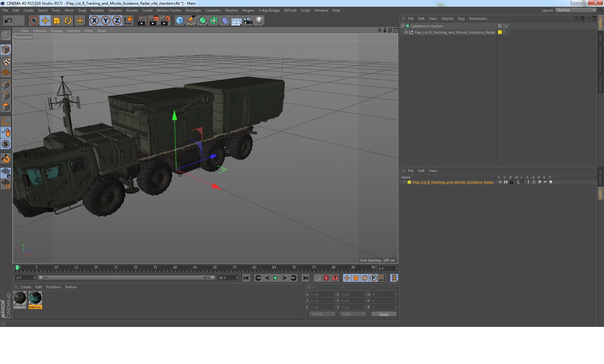Add a Camera object
604x364 pixels.
pos(248,21)
